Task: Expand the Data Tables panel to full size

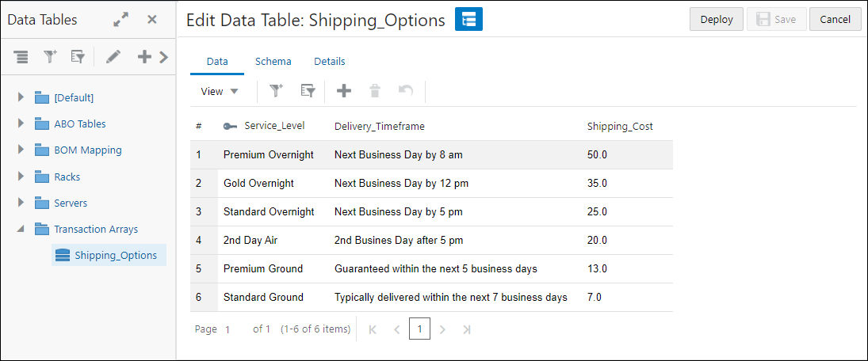Action: point(120,20)
